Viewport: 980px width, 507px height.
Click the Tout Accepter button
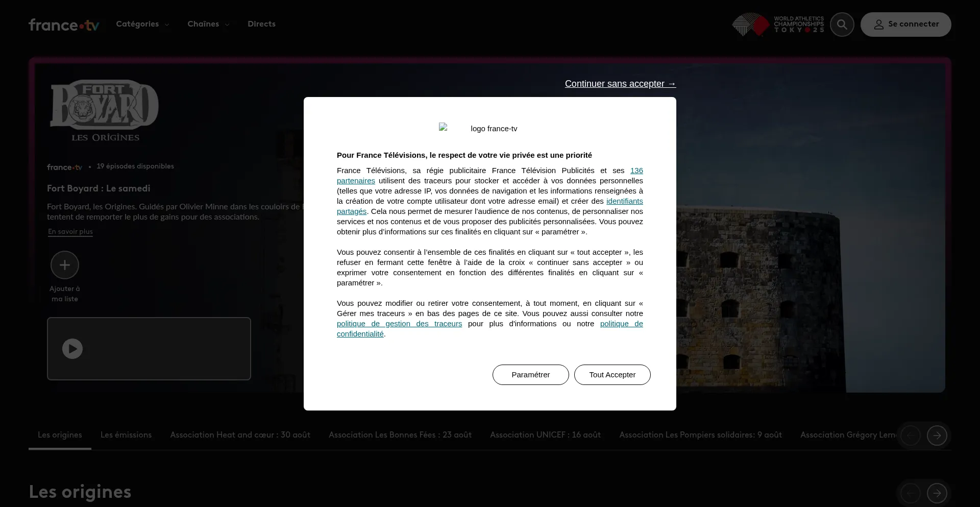612,375
